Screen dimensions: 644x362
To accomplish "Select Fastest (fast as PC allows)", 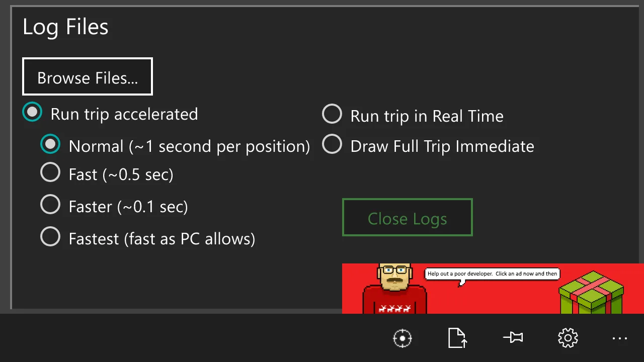I will [x=148, y=238].
